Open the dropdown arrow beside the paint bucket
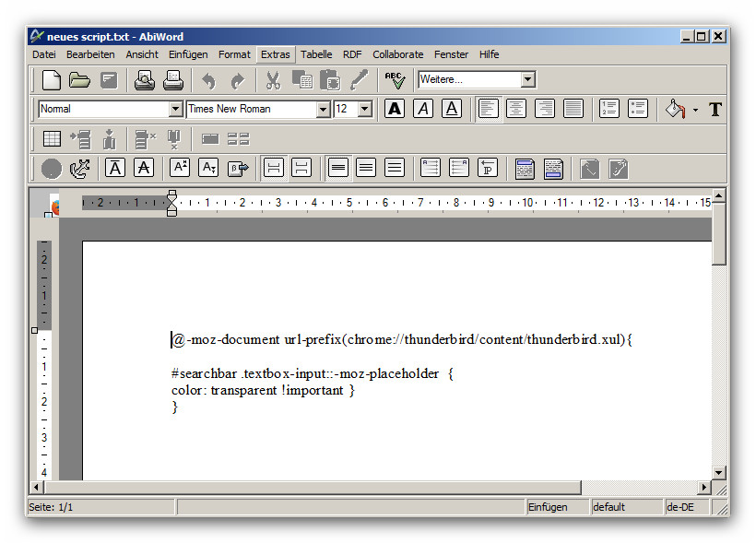This screenshot has height=543, width=756. pos(695,110)
